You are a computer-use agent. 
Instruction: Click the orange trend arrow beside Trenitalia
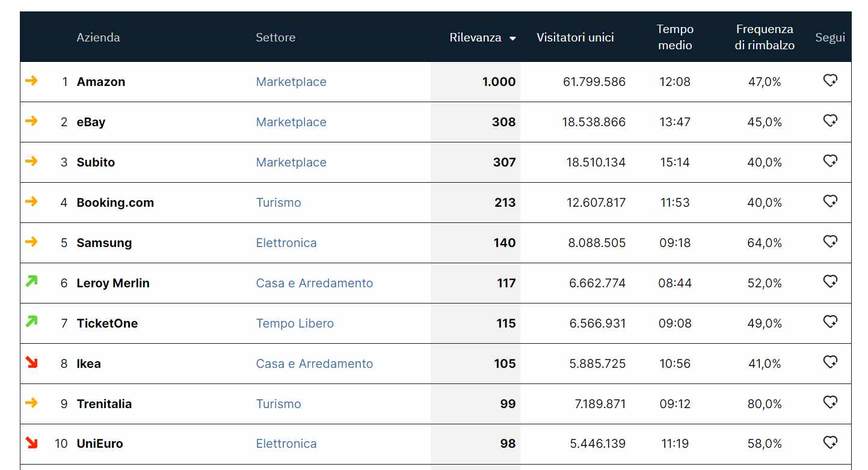click(x=31, y=403)
